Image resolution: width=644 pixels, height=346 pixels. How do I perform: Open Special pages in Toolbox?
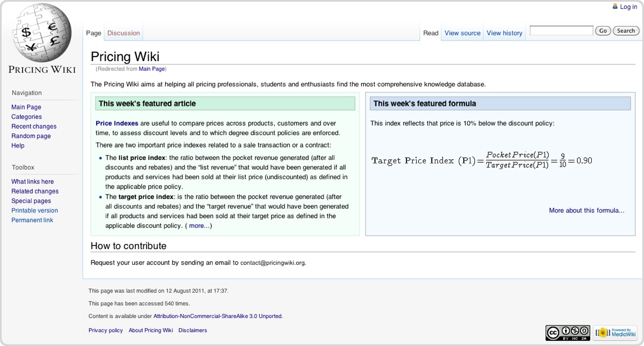point(31,201)
